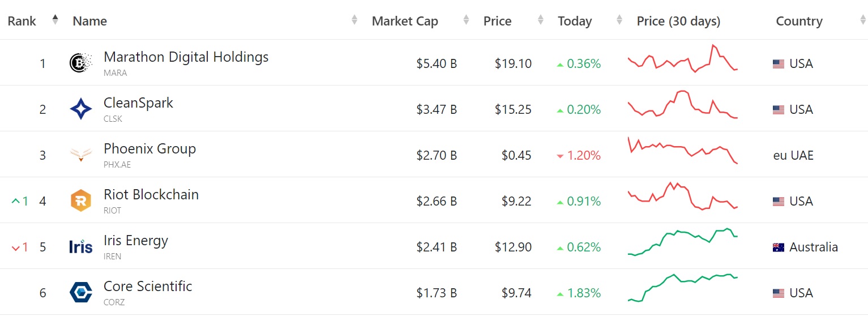Sort by Price column arrows
The width and height of the screenshot is (868, 316).
click(541, 20)
